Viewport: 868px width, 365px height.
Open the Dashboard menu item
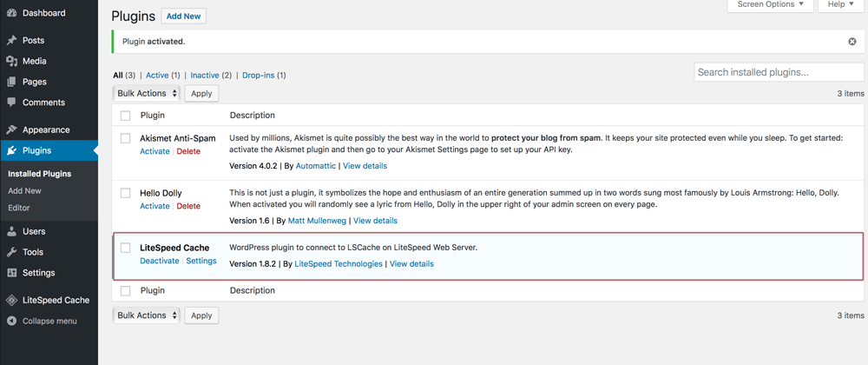43,13
